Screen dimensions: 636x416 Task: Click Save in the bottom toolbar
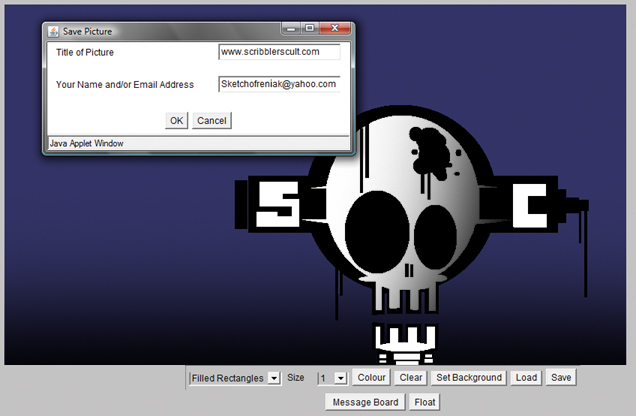point(561,378)
